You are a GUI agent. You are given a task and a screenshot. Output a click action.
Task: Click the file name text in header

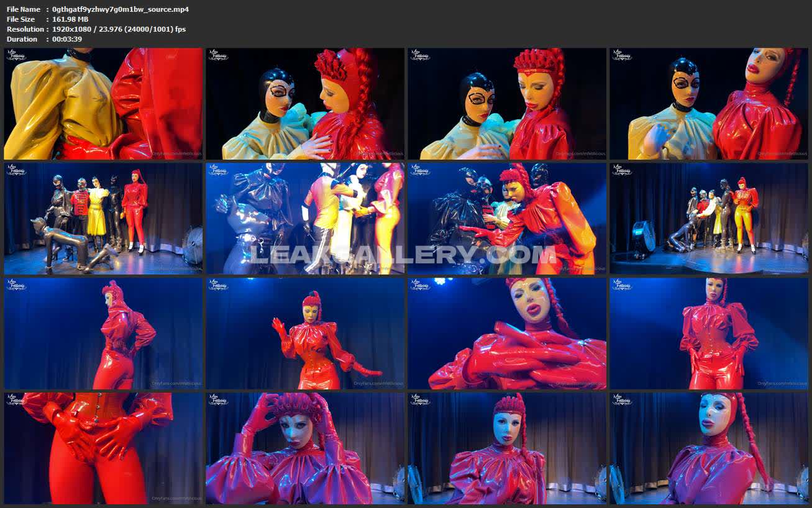click(120, 9)
